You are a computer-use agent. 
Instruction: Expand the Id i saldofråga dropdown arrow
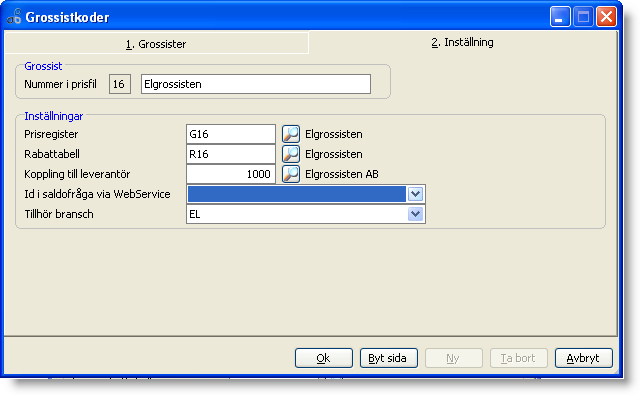pyautogui.click(x=415, y=194)
